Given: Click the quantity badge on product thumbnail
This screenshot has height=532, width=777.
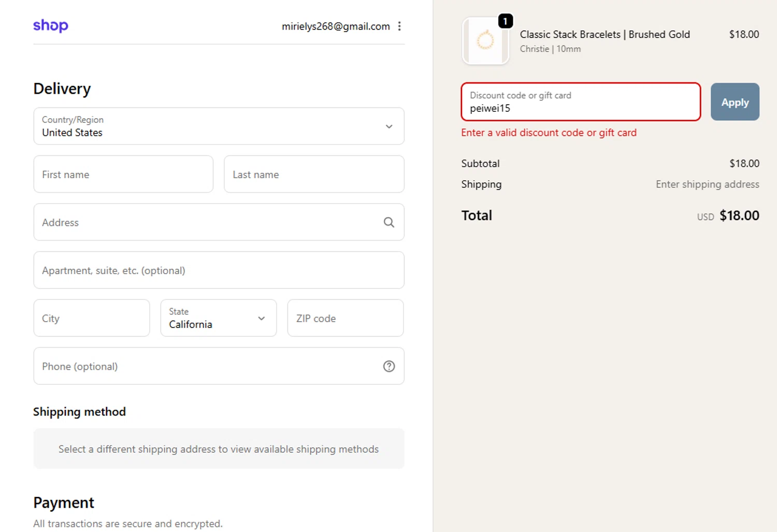Looking at the screenshot, I should click(506, 21).
